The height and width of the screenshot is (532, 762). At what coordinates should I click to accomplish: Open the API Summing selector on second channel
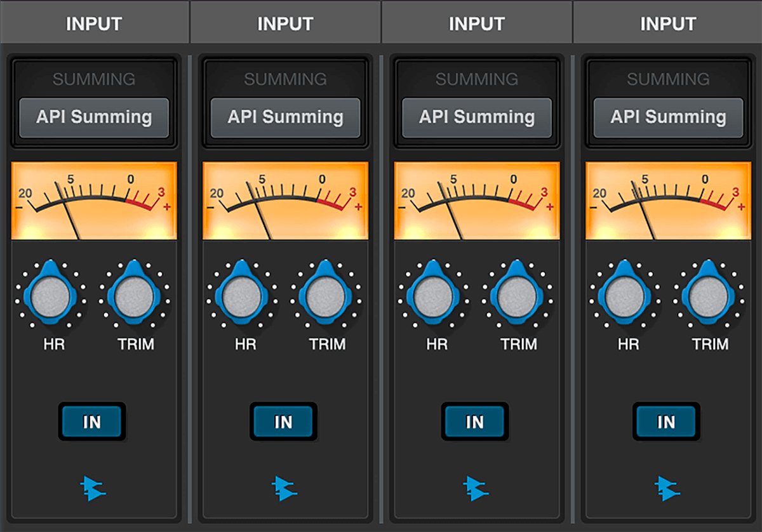click(x=285, y=117)
